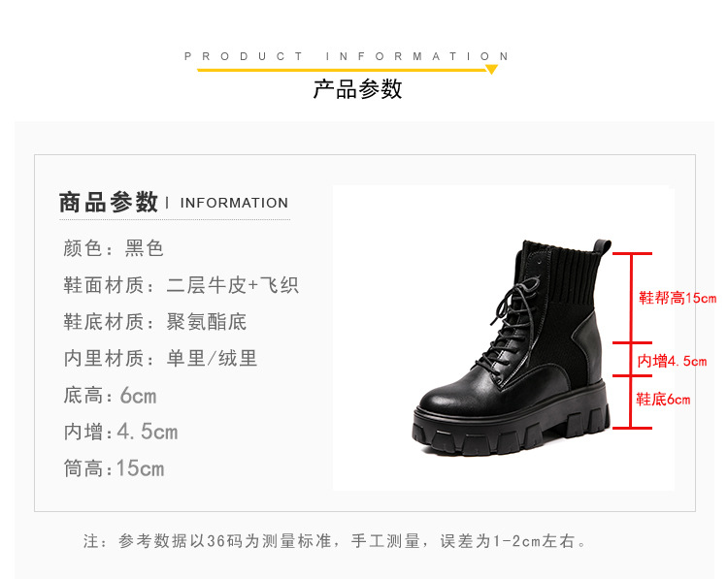Click the 商品参数 heading
This screenshot has width=728, height=579.
(109, 203)
